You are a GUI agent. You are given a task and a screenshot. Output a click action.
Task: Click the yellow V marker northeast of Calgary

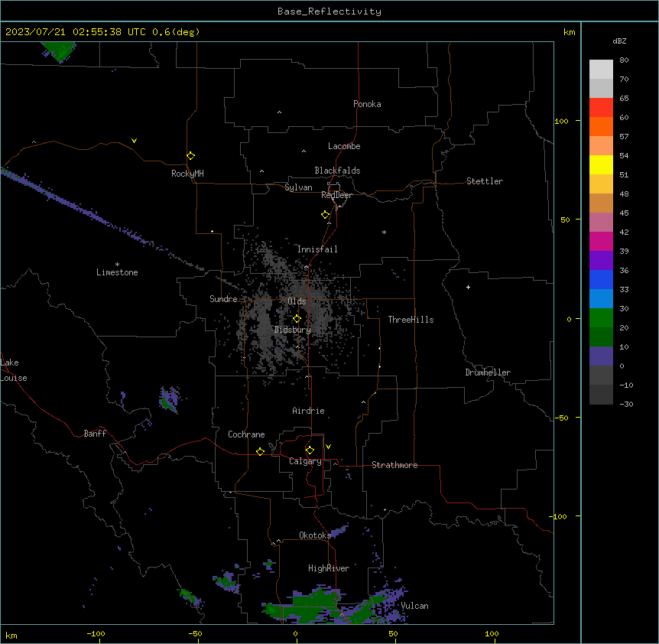click(328, 447)
